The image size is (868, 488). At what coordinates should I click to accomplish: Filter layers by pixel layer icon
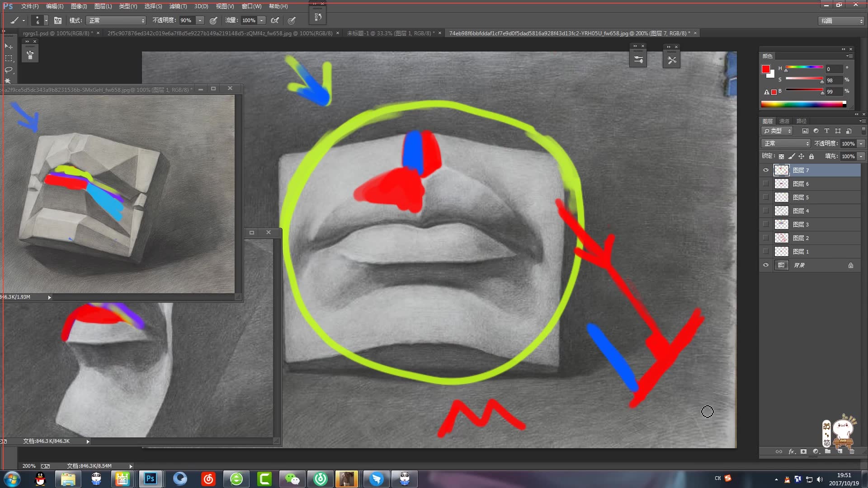pos(805,131)
